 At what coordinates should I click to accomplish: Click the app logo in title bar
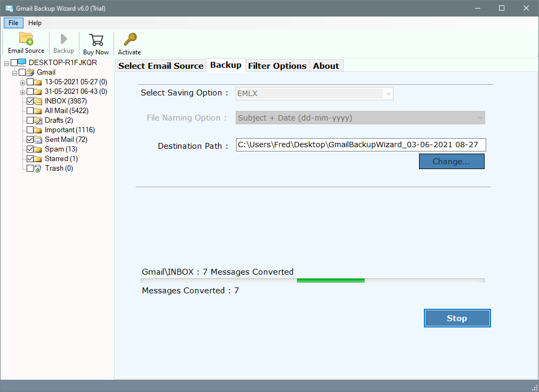point(9,8)
